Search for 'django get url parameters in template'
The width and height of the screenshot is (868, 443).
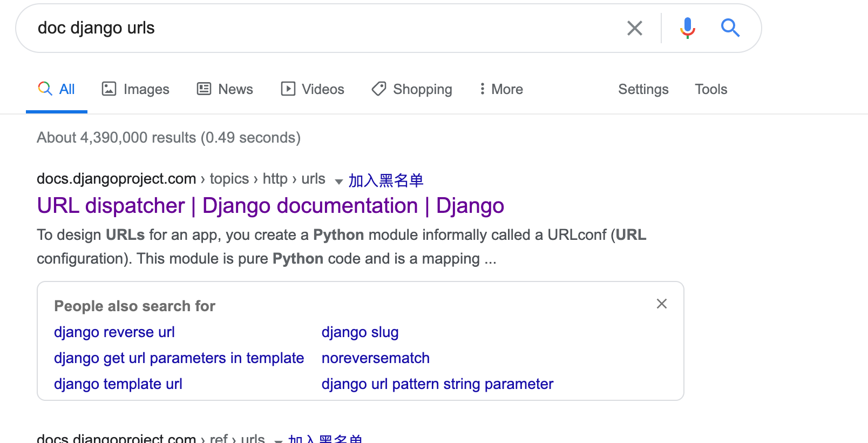coord(179,358)
